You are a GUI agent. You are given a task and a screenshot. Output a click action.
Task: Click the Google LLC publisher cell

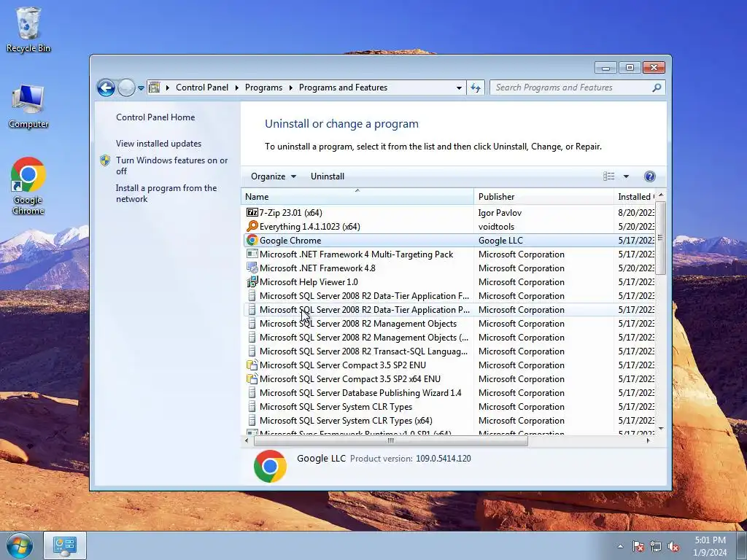click(x=500, y=241)
